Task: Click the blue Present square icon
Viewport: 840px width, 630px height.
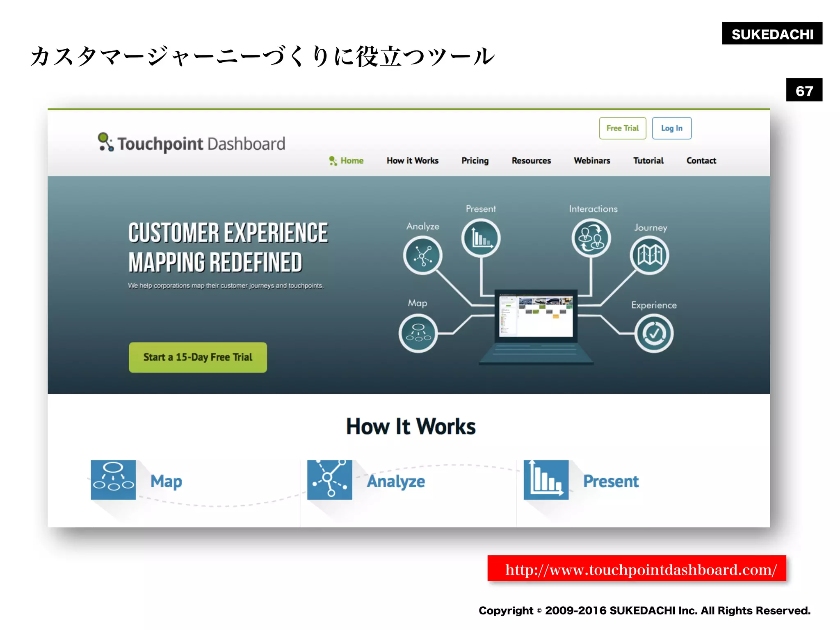Action: [546, 479]
